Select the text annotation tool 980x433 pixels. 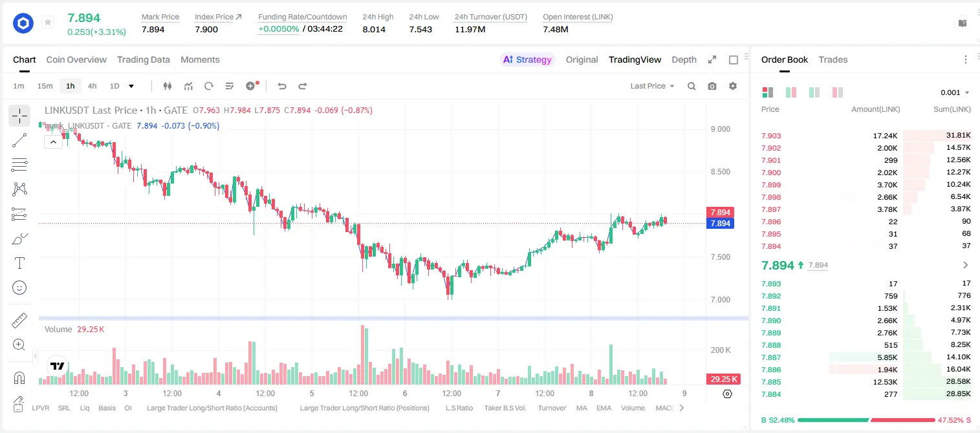[x=19, y=263]
